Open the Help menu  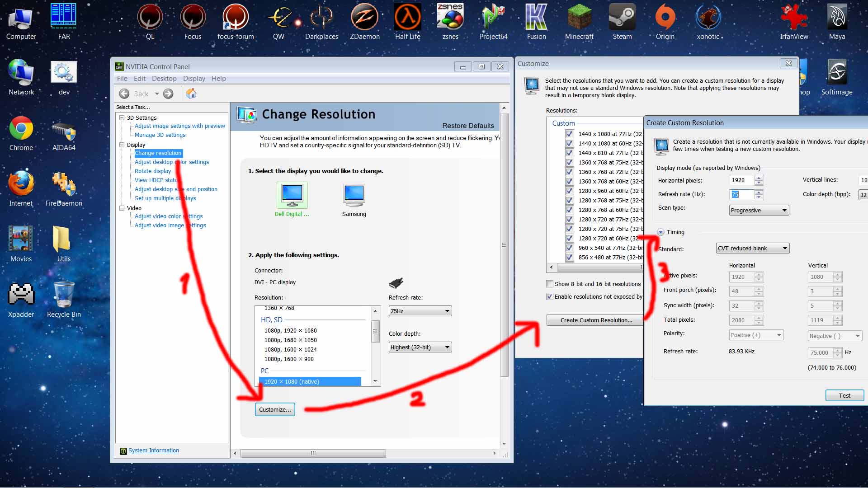[218, 79]
